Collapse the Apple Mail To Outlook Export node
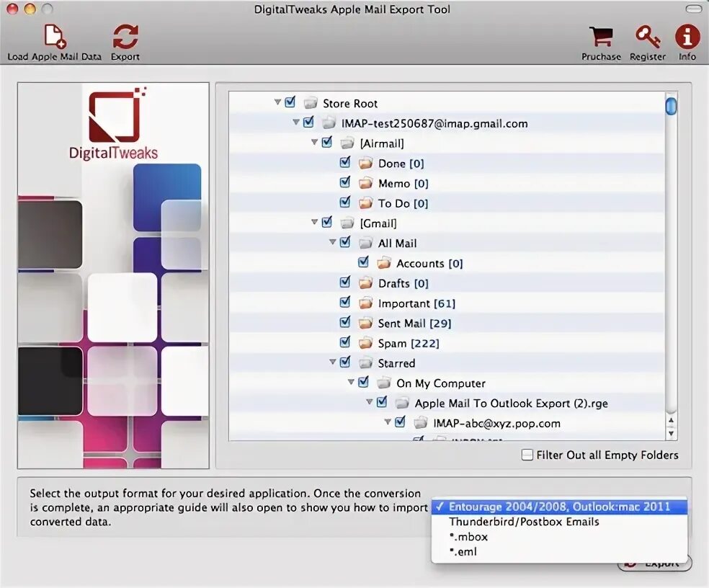This screenshot has width=709, height=588. (370, 401)
